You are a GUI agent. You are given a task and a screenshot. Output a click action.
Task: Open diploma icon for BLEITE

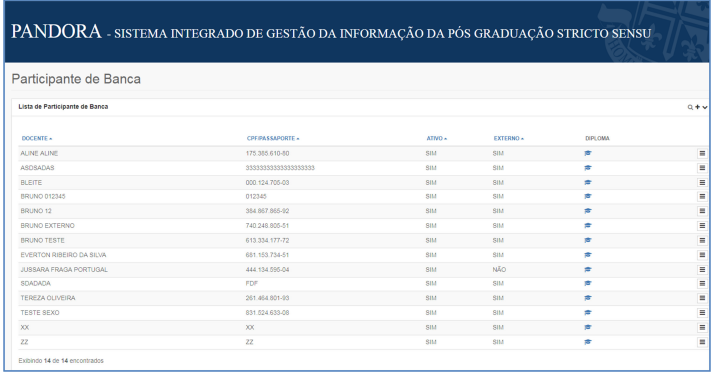588,182
